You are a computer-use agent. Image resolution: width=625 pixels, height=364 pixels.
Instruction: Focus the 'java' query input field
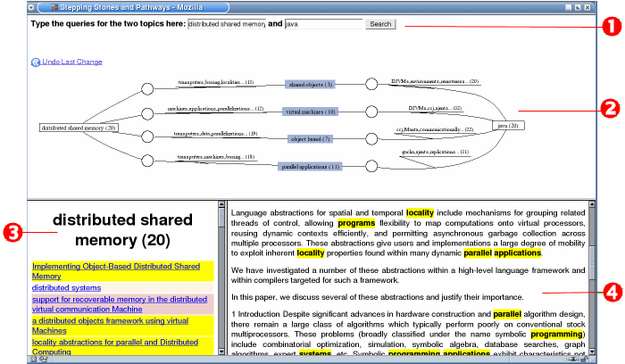(323, 24)
